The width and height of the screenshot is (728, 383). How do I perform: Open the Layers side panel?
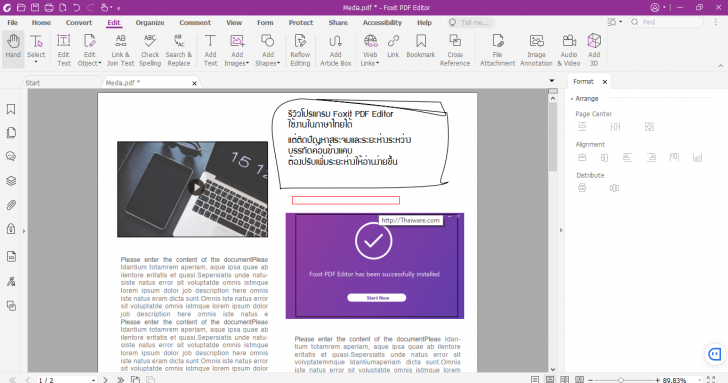11,181
